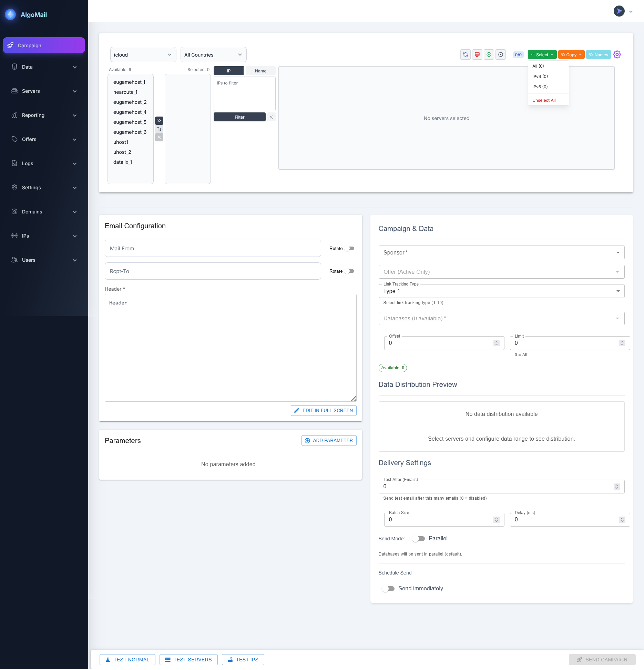Click the sort arrows between server lists
Image resolution: width=644 pixels, height=670 pixels.
pyautogui.click(x=159, y=129)
